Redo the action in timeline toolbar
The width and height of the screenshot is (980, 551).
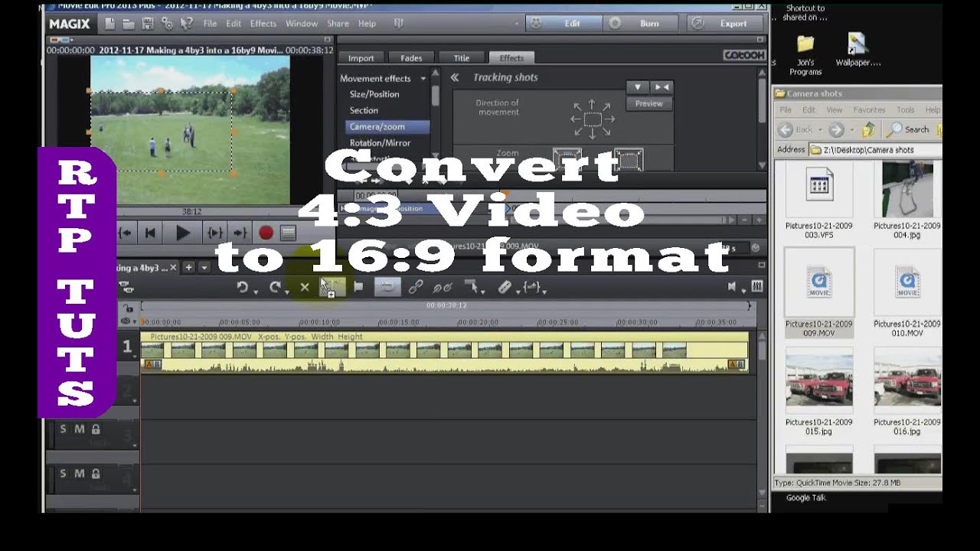pyautogui.click(x=274, y=287)
